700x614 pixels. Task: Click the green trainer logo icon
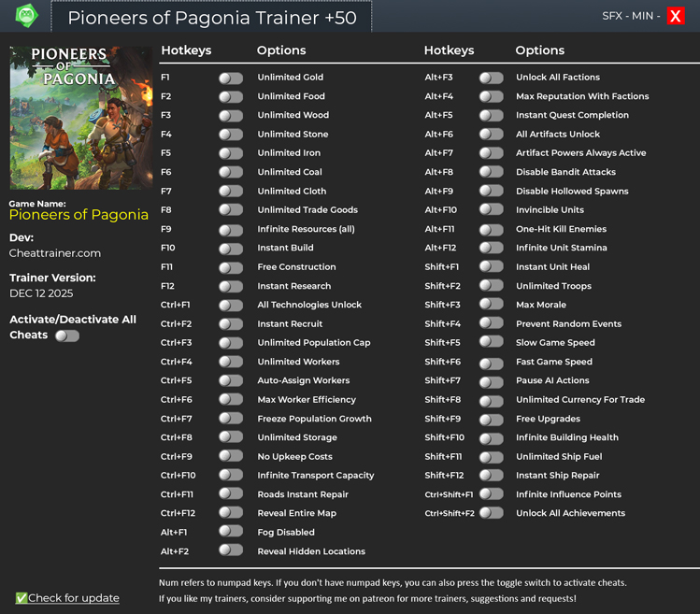pos(26,16)
